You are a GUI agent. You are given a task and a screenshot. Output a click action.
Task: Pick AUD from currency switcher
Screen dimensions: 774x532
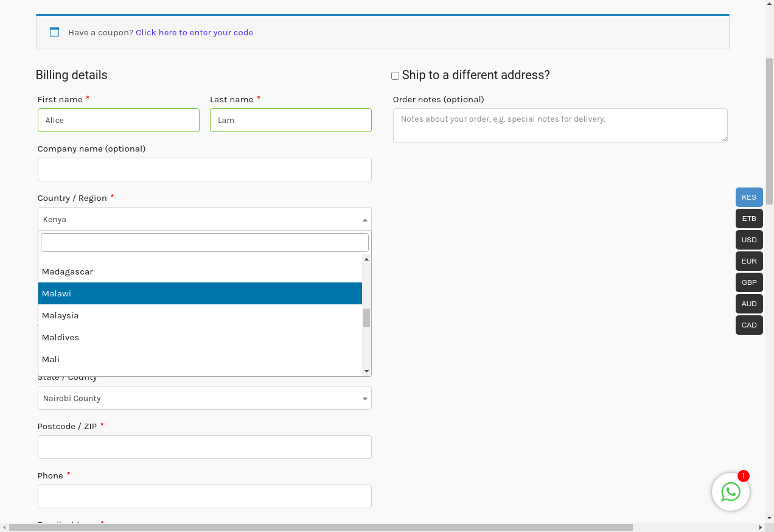pyautogui.click(x=748, y=304)
